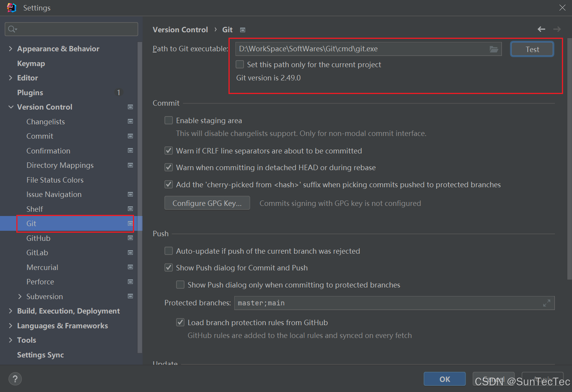This screenshot has width=572, height=392.
Task: Click the project-level icon beside Git breadcrumb
Action: 242,30
